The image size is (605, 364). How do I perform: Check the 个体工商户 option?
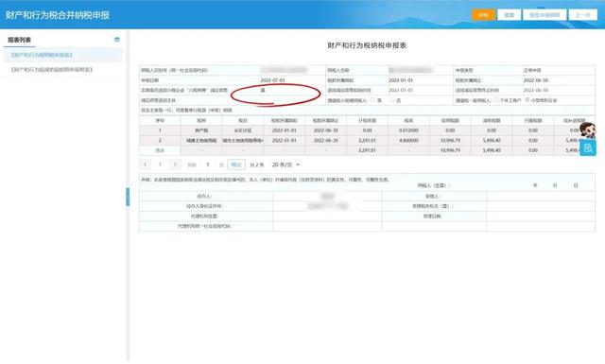tap(495, 100)
